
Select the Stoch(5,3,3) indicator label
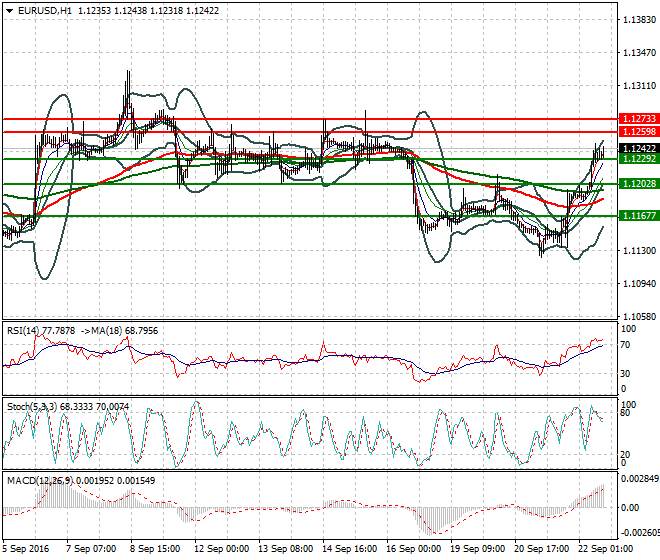coord(33,407)
